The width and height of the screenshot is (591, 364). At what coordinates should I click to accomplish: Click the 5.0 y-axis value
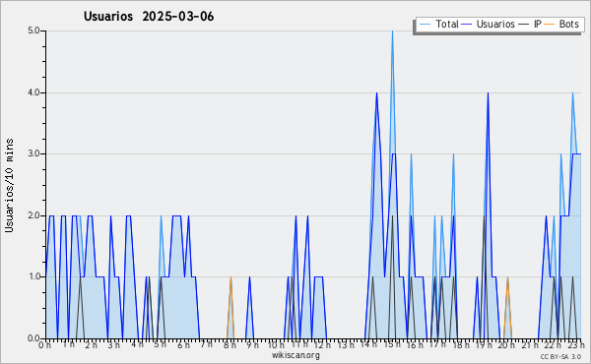[33, 30]
